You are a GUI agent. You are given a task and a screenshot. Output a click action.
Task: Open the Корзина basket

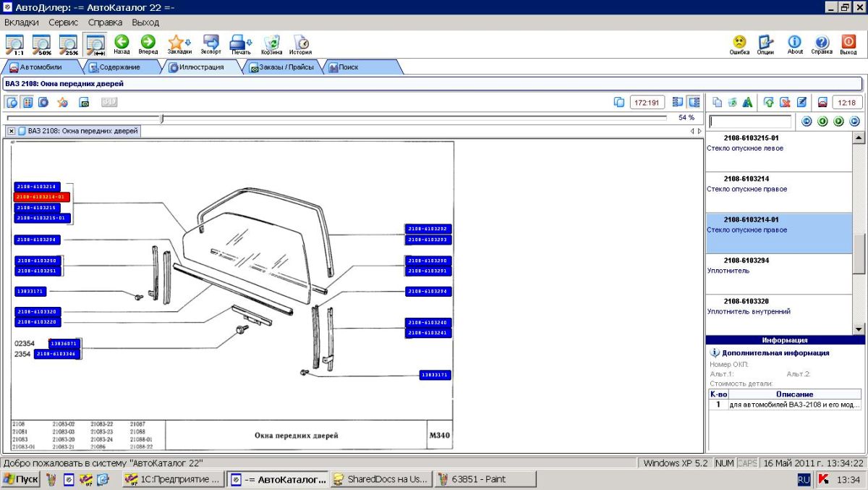click(x=272, y=45)
